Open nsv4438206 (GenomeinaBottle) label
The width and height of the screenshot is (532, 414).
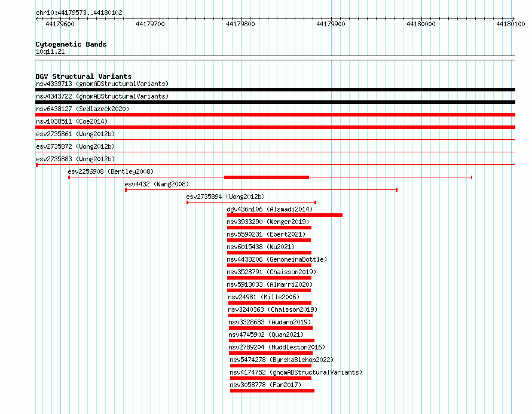click(277, 259)
